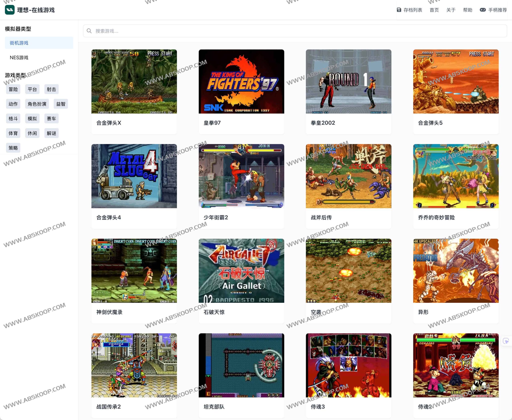Click the 关于 link in header
The width and height of the screenshot is (512, 420).
(x=451, y=10)
